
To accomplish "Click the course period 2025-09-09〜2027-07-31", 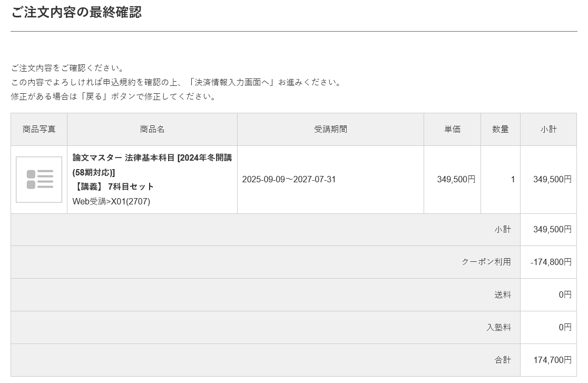I will coord(289,180).
